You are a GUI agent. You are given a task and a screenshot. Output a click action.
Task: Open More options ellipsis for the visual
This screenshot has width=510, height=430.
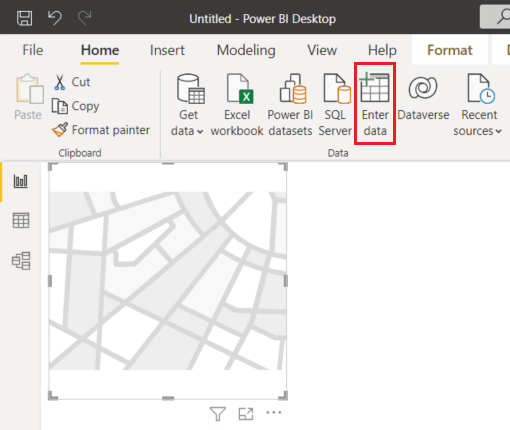pos(274,413)
